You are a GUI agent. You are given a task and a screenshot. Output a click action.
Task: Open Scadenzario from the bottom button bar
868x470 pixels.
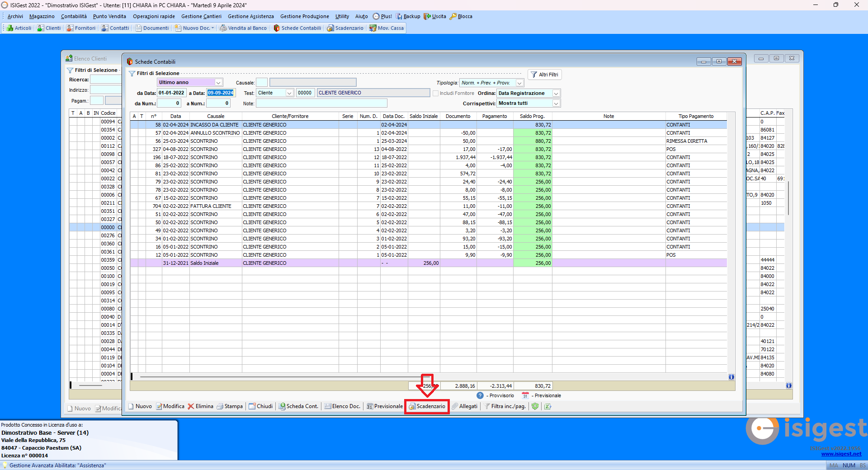(427, 406)
